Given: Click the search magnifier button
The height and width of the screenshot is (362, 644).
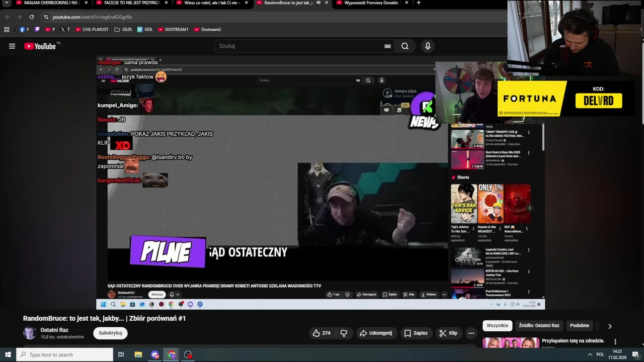Looking at the screenshot, I should point(405,46).
